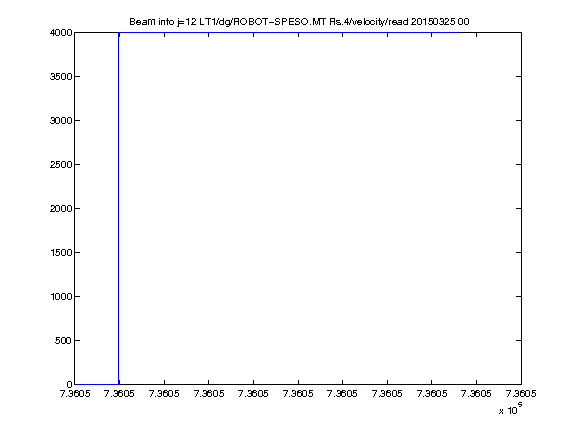Click the plot title text
The width and height of the screenshot is (576, 432).
(299, 22)
